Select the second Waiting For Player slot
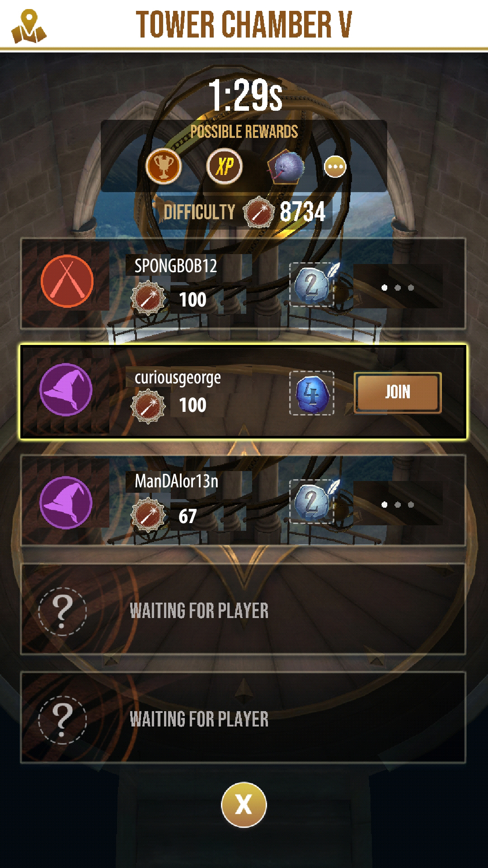 (243, 718)
